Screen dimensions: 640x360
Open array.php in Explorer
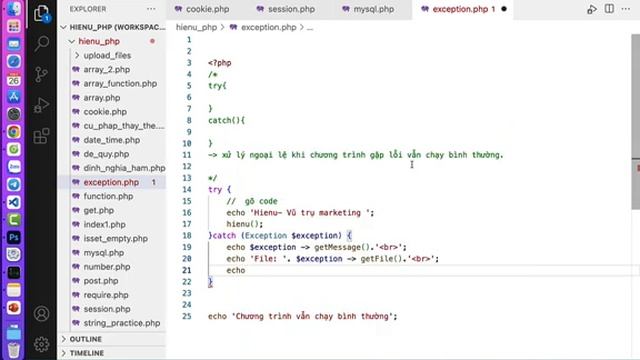(102, 98)
